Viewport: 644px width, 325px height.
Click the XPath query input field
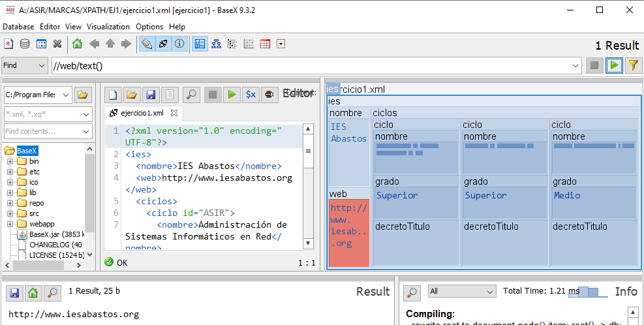point(313,65)
